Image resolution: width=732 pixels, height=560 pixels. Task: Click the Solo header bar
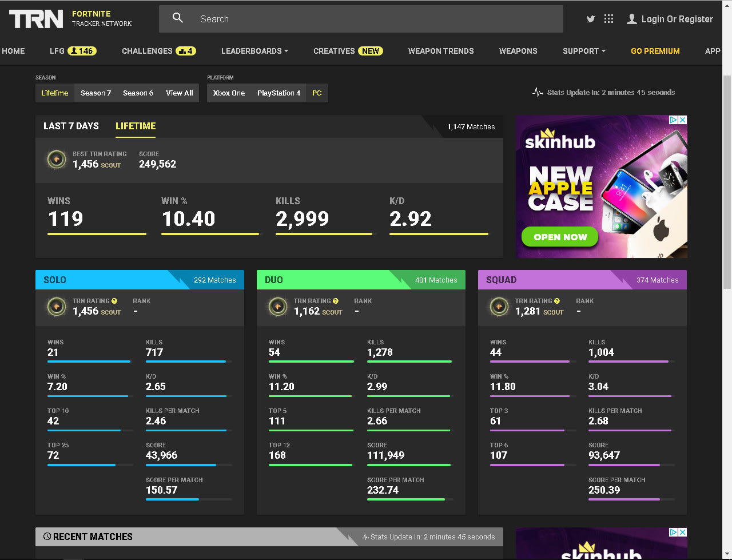140,280
